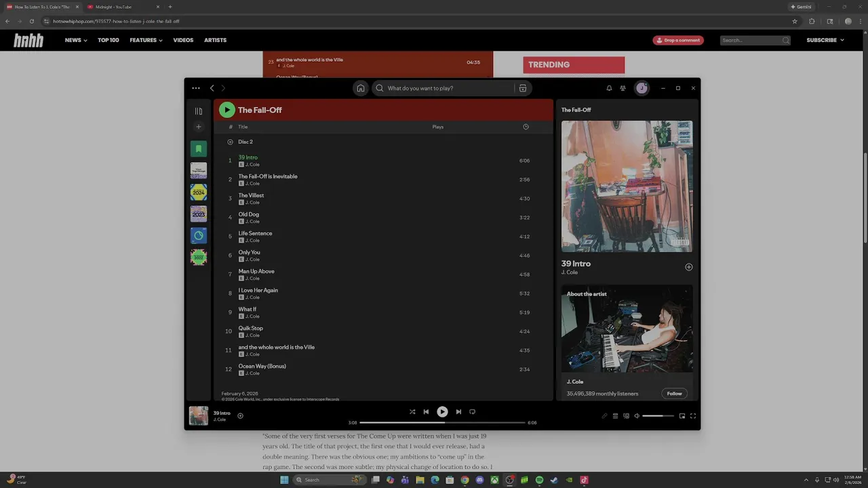Go forward in Spotify navigation
Image resolution: width=868 pixels, height=488 pixels.
[x=223, y=88]
